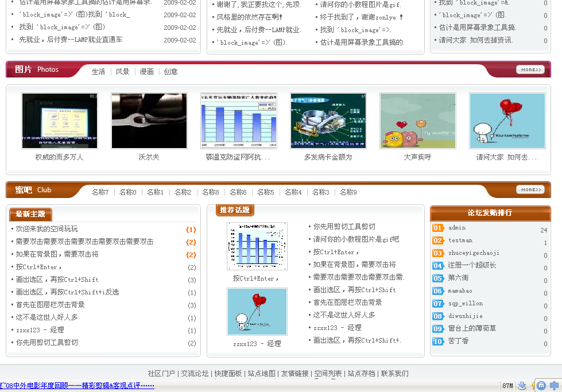Open user testman in posting ranking
The image size is (562, 392).
tap(460, 240)
